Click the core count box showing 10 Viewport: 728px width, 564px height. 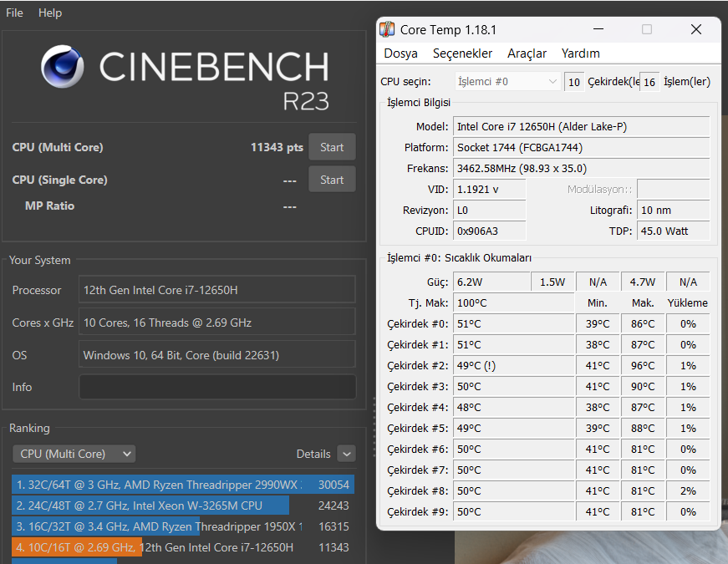(574, 82)
